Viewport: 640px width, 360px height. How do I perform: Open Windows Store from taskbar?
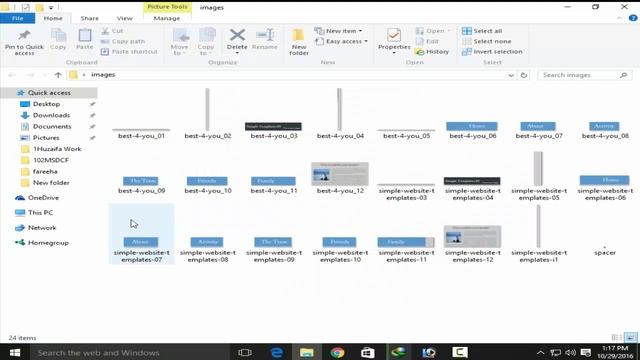[367, 352]
